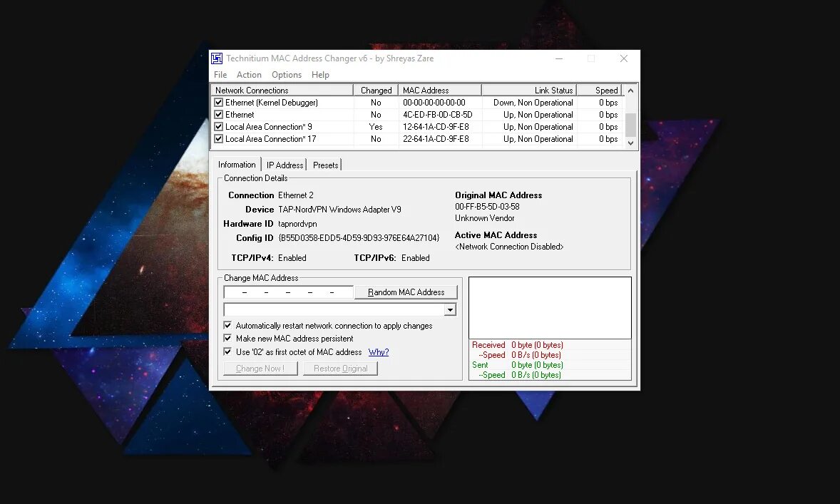Click the Random MAC Address button
The image size is (840, 504).
tap(406, 292)
